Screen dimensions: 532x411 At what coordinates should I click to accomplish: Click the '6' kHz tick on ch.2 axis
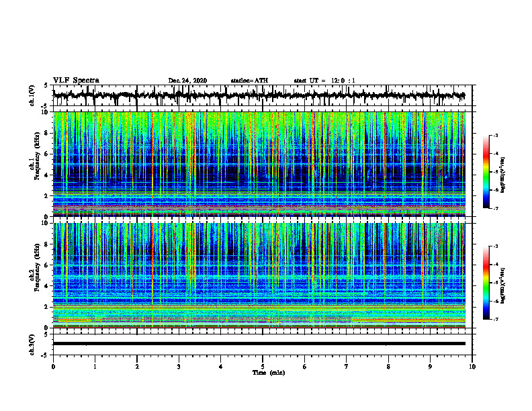point(46,265)
